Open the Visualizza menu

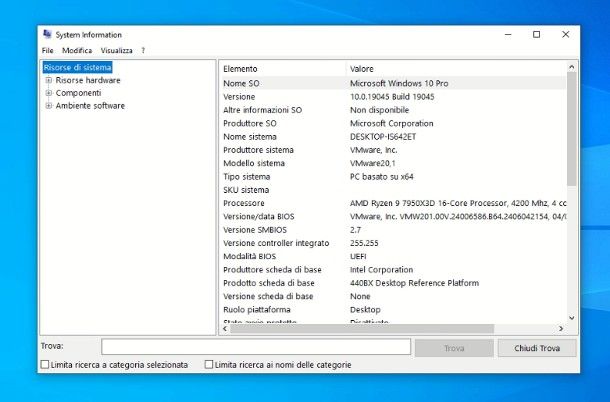[x=116, y=51]
